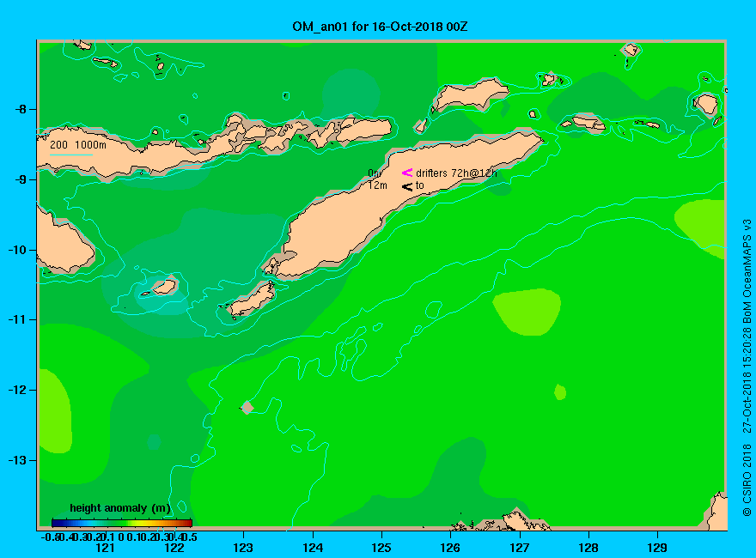Click the 'height anomaly (m)' label
Viewport: 756px width, 558px height.
point(120,508)
